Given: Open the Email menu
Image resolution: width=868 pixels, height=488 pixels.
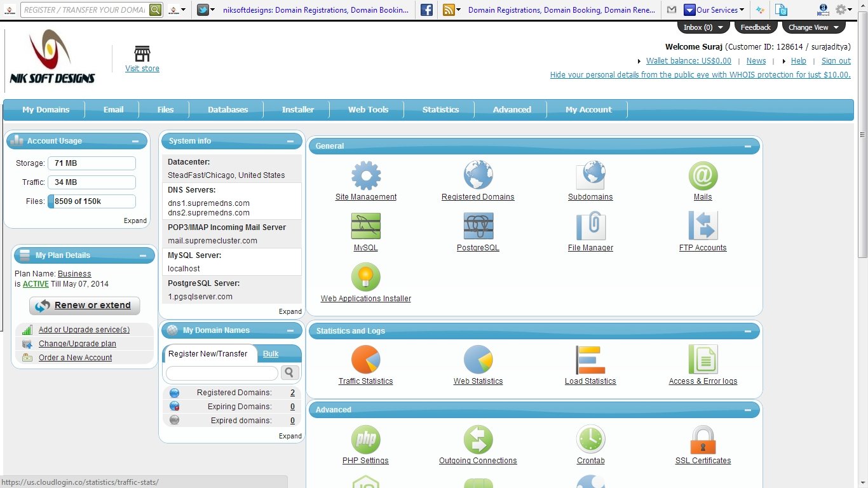Looking at the screenshot, I should click(114, 109).
